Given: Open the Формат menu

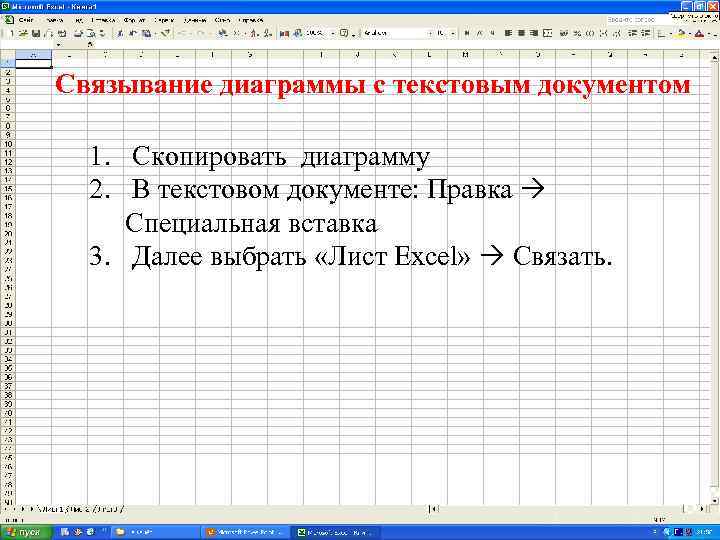Looking at the screenshot, I should click(134, 20).
